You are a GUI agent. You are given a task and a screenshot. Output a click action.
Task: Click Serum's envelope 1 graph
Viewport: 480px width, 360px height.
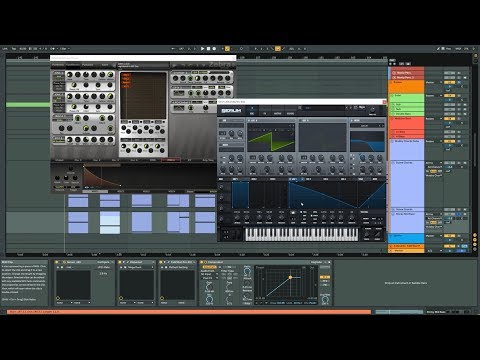(x=240, y=195)
